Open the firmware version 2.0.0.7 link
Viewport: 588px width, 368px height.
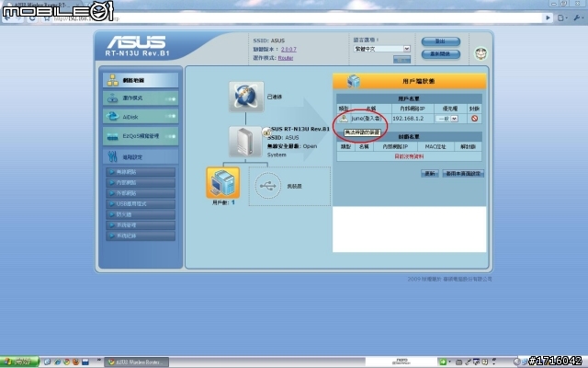[x=288, y=49]
